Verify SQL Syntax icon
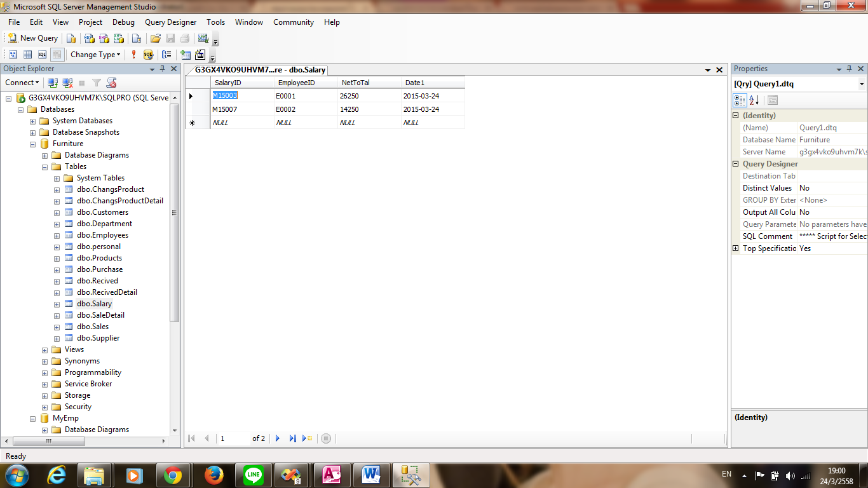This screenshot has height=488, width=868. [149, 55]
